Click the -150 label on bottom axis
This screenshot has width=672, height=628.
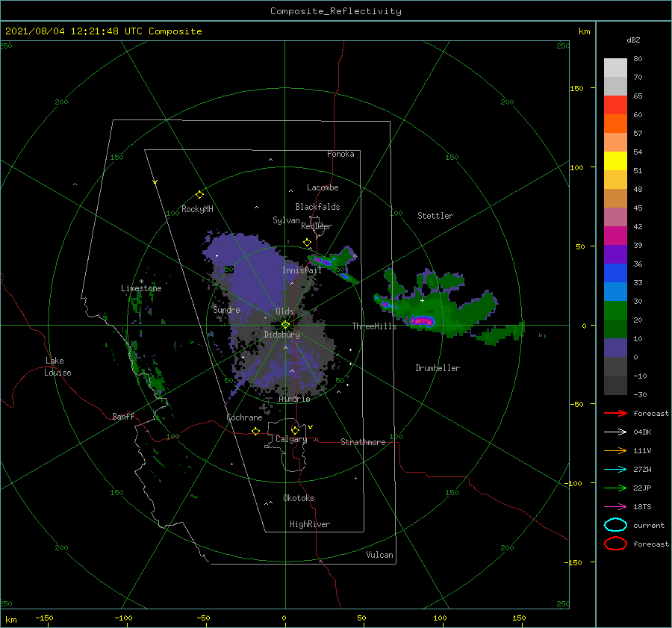coord(44,618)
